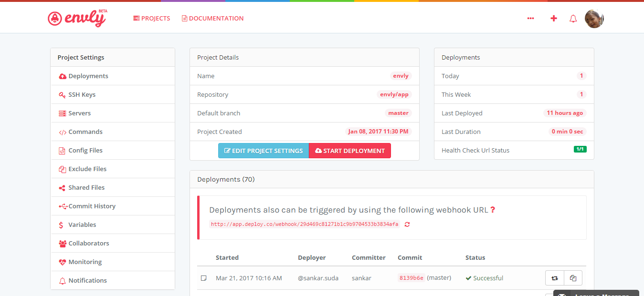
Task: Click the server icon beside Servers
Action: [x=63, y=113]
